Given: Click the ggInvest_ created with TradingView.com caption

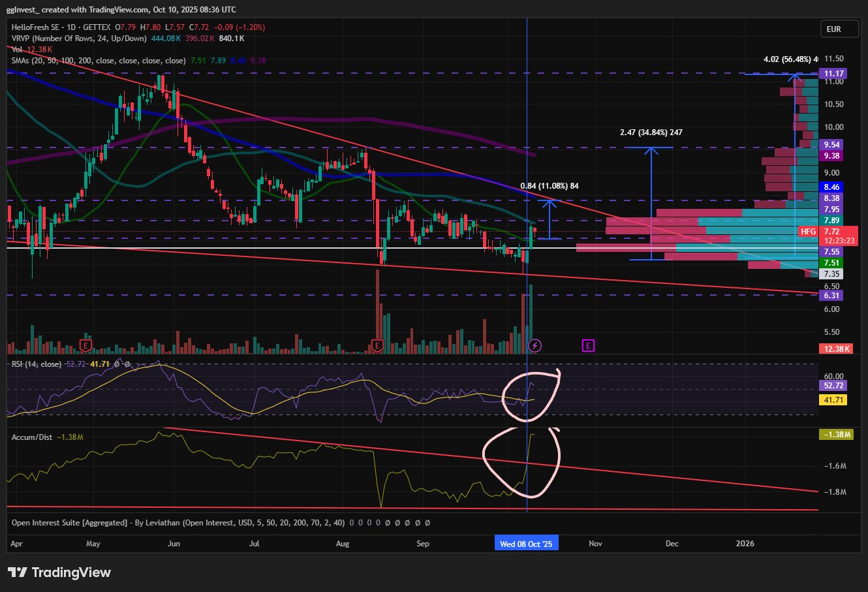Looking at the screenshot, I should pyautogui.click(x=121, y=10).
